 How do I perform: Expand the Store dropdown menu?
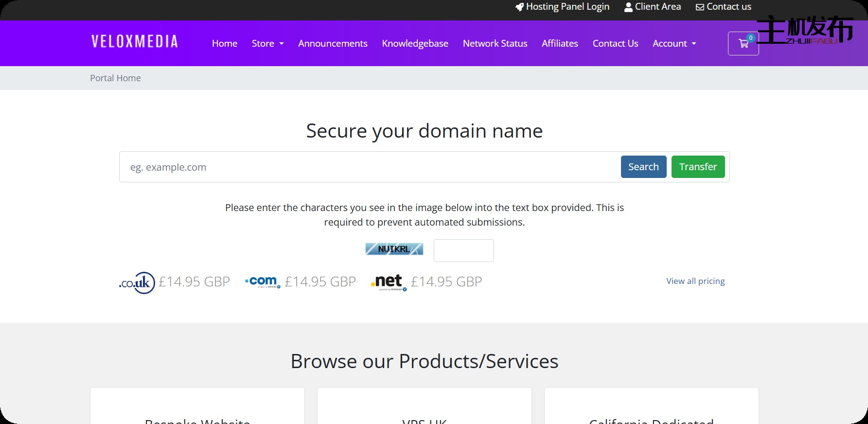point(267,44)
